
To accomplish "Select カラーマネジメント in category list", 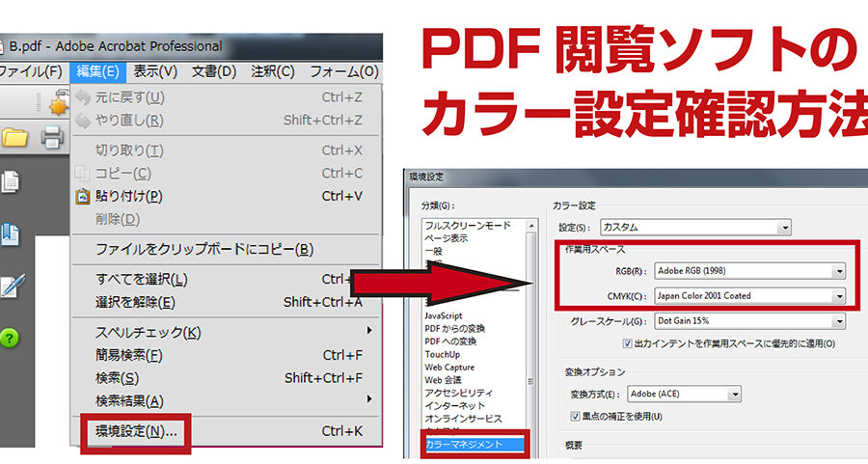I will click(474, 444).
